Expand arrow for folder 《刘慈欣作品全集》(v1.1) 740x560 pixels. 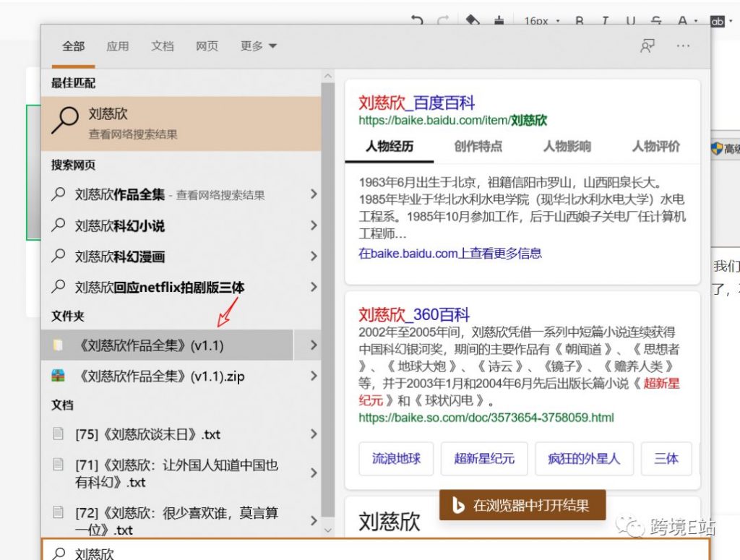314,345
